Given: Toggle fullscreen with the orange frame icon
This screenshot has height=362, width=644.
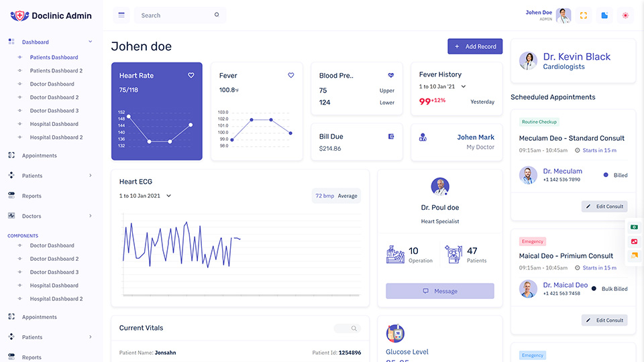Looking at the screenshot, I should (584, 15).
